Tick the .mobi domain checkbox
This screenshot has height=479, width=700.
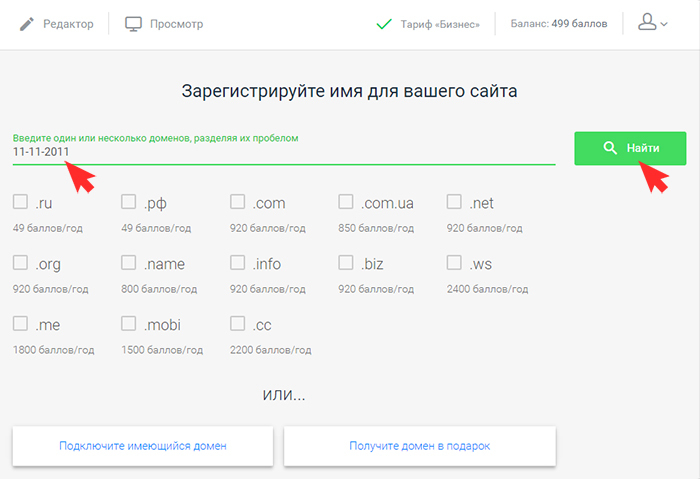pyautogui.click(x=129, y=323)
